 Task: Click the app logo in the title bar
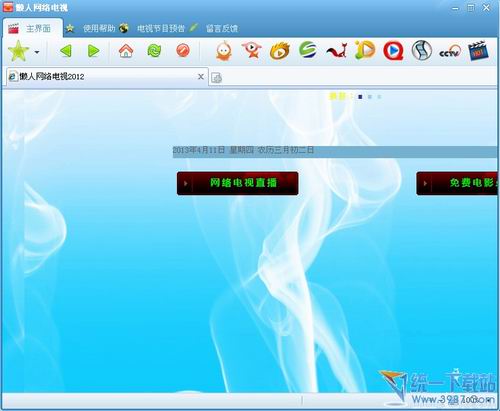[x=8, y=7]
